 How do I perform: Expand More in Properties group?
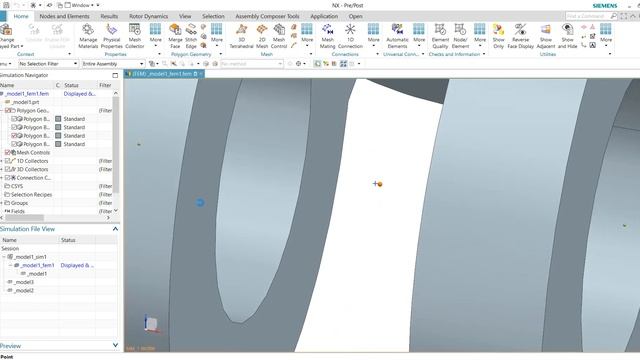[156, 36]
